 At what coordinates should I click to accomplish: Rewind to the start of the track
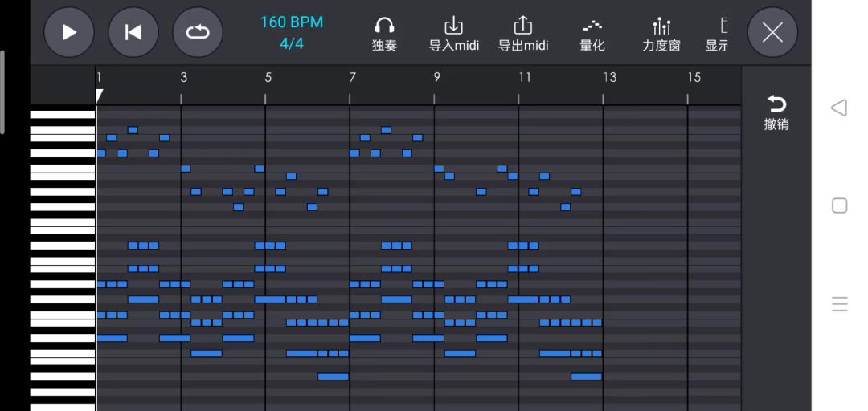tap(133, 32)
